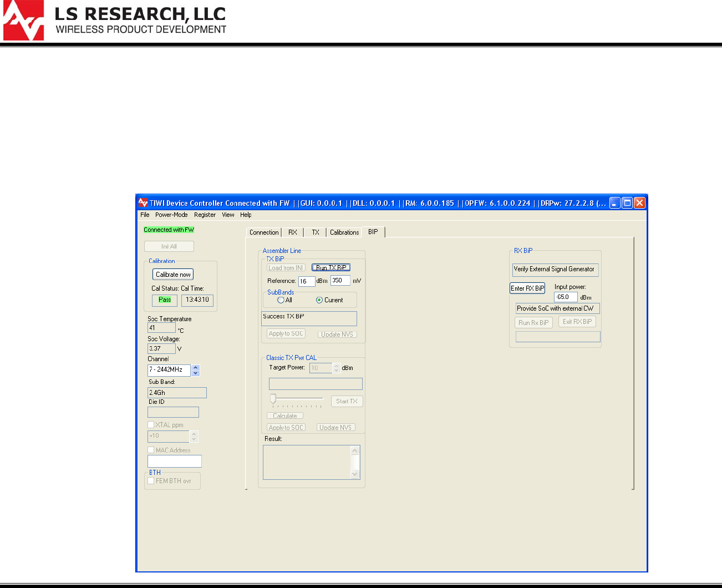Click the MAC Address input field

click(x=175, y=461)
